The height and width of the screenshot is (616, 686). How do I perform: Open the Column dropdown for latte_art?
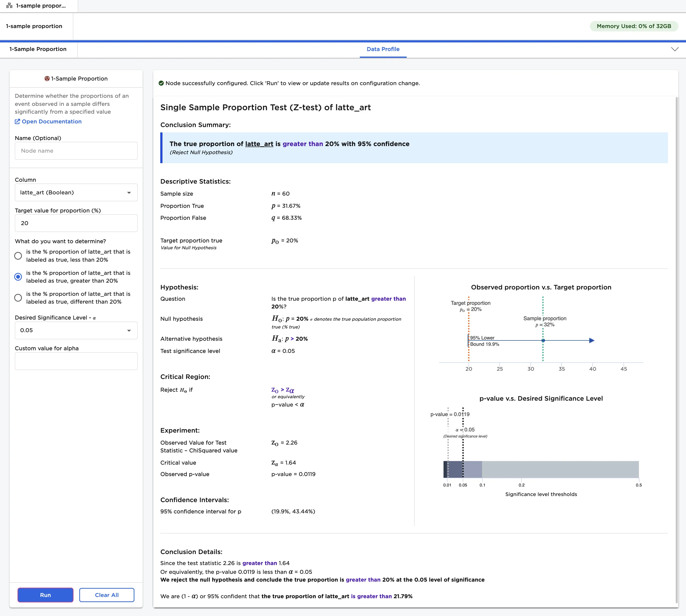click(76, 193)
